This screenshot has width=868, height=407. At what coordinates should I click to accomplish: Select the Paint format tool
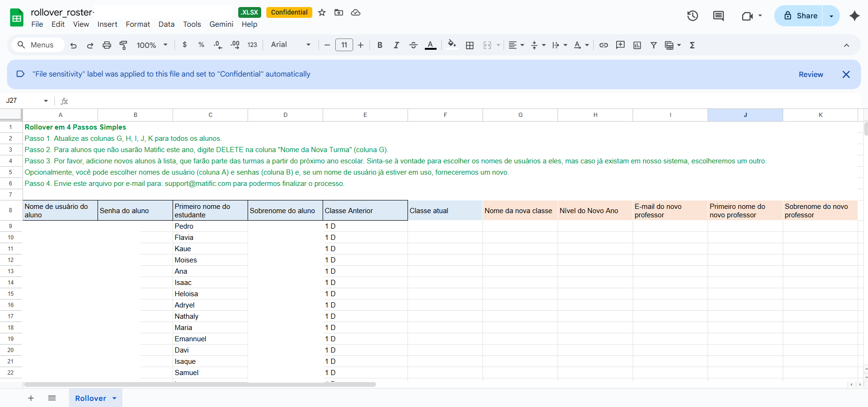[123, 45]
